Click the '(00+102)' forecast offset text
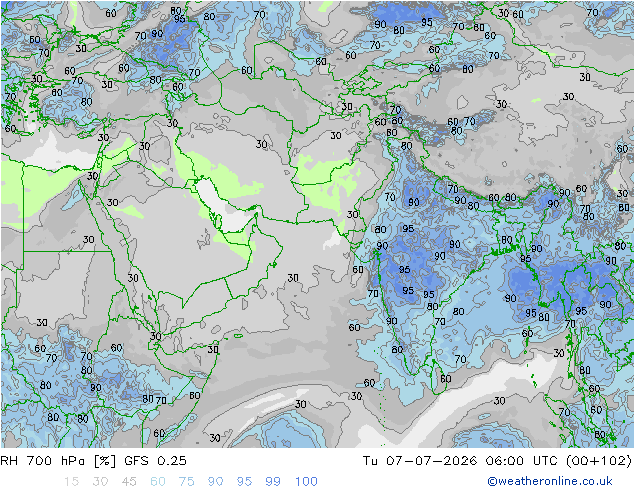The image size is (634, 490). tap(599, 460)
